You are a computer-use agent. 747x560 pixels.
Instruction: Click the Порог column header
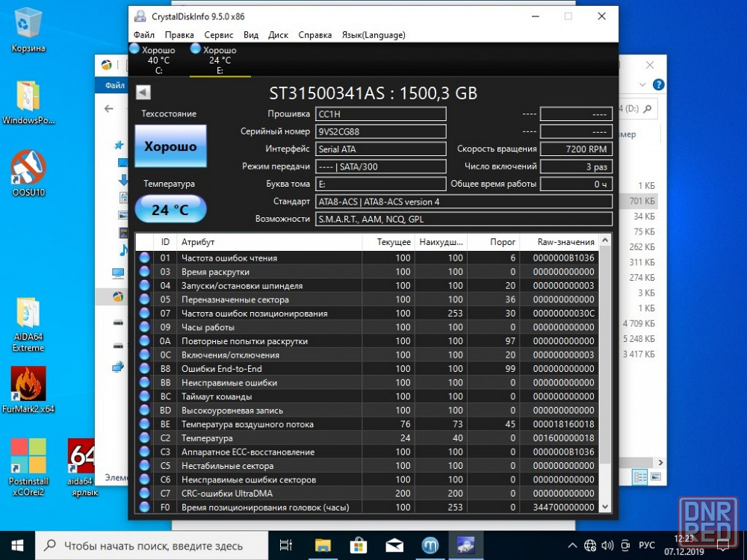pos(493,242)
